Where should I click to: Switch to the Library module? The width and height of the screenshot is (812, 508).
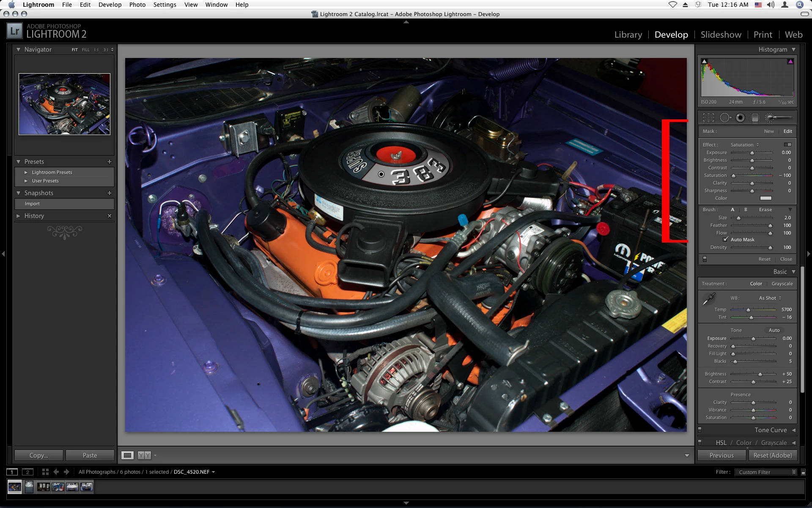[x=628, y=35]
